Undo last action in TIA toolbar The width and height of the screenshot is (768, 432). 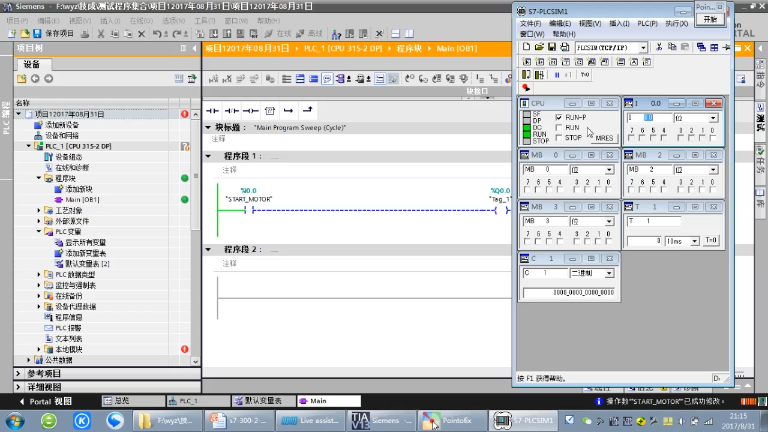[x=157, y=34]
